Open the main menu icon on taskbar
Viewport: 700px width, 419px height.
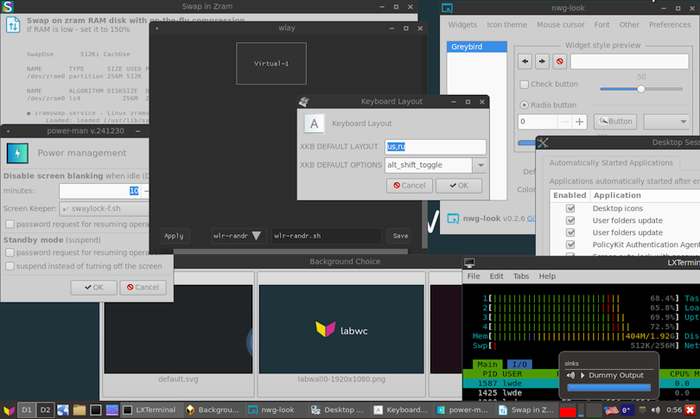click(x=8, y=410)
